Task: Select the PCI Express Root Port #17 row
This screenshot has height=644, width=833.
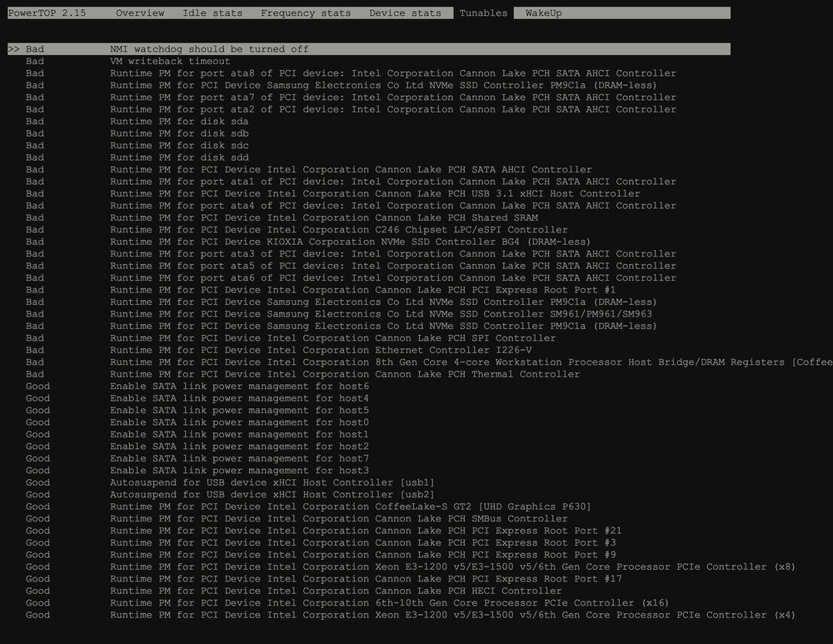Action: [x=323, y=579]
